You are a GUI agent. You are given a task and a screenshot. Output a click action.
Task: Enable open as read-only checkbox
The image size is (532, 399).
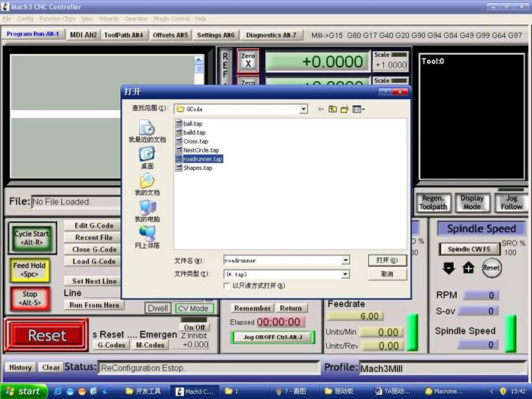227,286
